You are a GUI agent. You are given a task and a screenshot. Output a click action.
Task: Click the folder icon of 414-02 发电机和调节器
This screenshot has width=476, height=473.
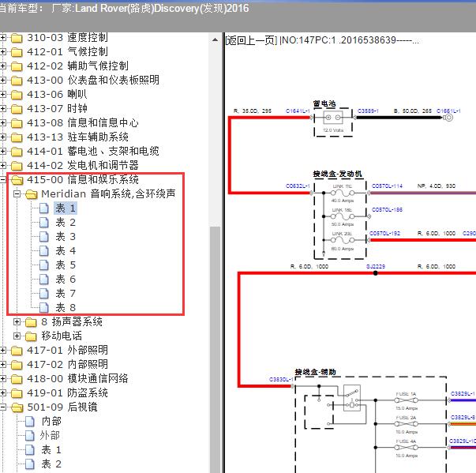(17, 166)
